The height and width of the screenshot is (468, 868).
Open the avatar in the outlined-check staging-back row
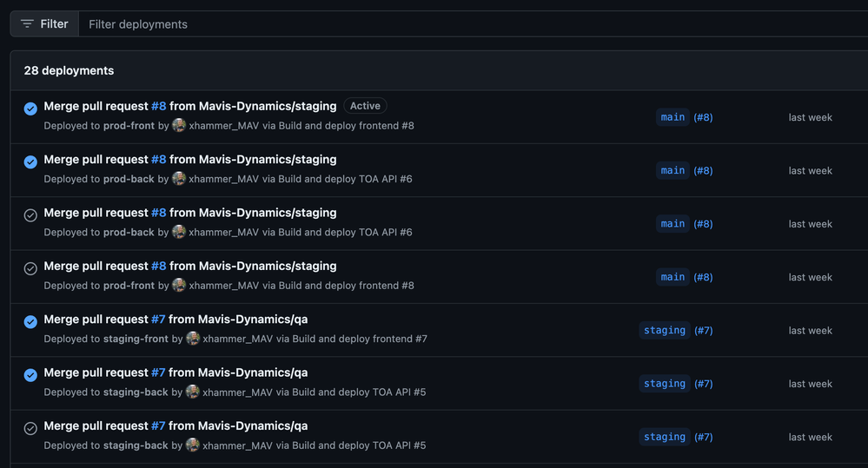[x=193, y=445]
